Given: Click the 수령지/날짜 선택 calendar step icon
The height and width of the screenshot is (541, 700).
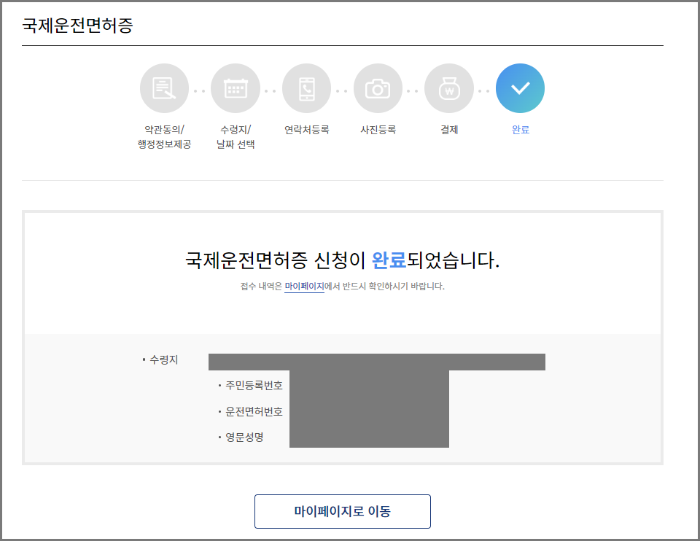Looking at the screenshot, I should point(235,88).
